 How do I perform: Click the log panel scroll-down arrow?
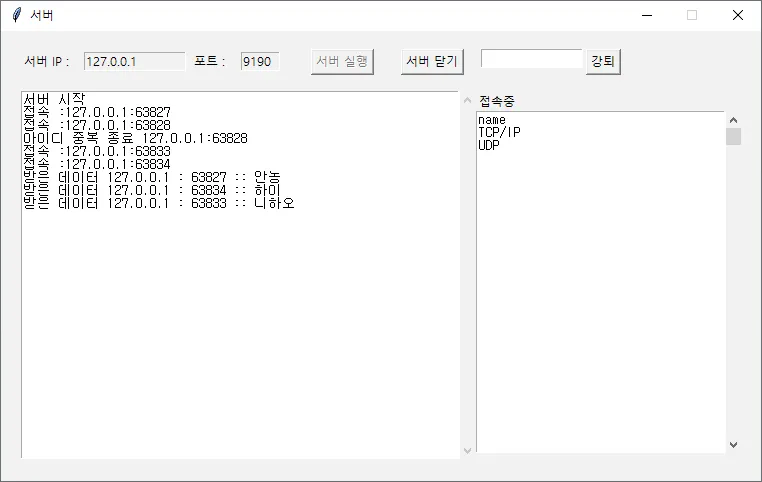(467, 450)
